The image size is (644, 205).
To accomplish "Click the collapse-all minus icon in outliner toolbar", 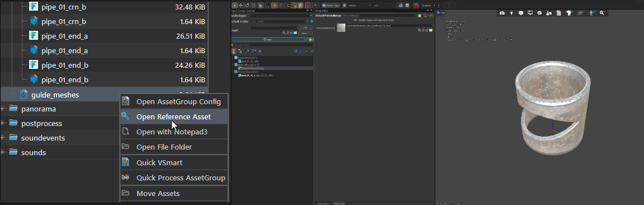I will tap(306, 52).
